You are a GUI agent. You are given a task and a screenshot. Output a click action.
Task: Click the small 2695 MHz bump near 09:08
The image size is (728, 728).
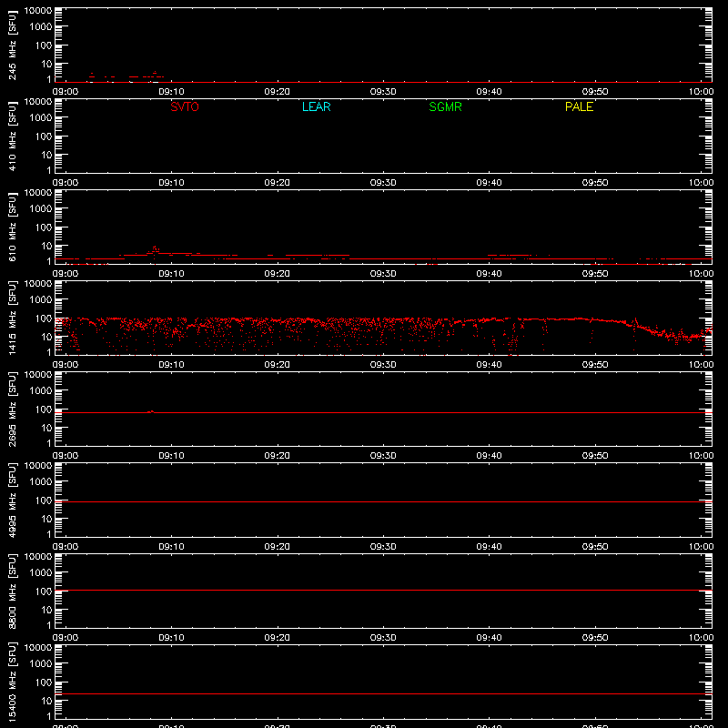(151, 411)
